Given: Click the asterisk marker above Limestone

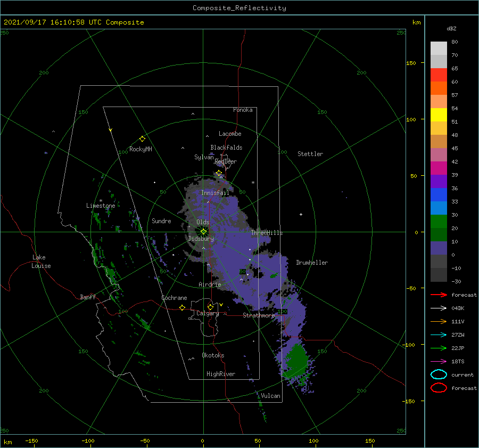Looking at the screenshot, I should click(x=101, y=201).
